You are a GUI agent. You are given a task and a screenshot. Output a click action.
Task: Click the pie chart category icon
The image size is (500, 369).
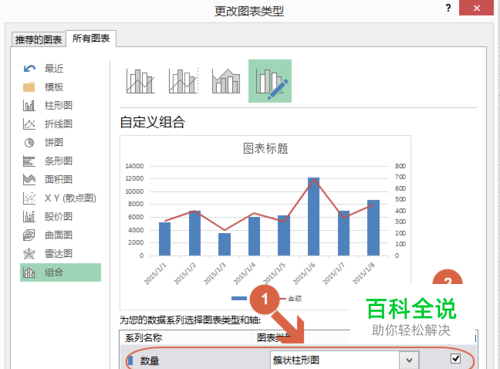(29, 143)
